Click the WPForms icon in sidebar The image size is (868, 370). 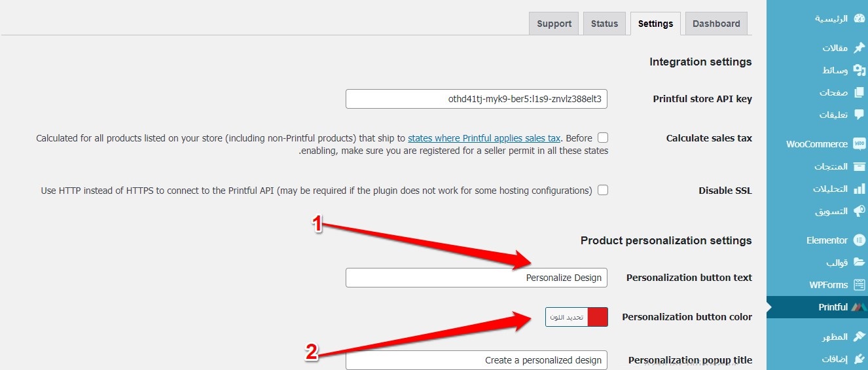coord(859,285)
